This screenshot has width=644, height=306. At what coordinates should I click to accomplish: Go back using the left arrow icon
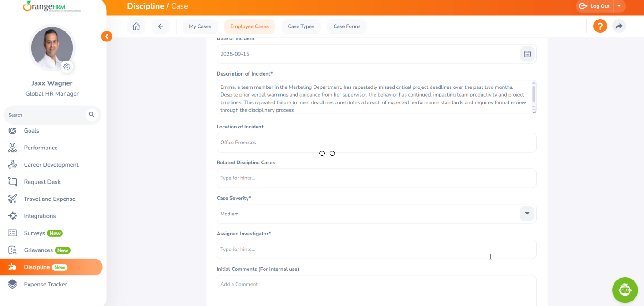pos(161,26)
